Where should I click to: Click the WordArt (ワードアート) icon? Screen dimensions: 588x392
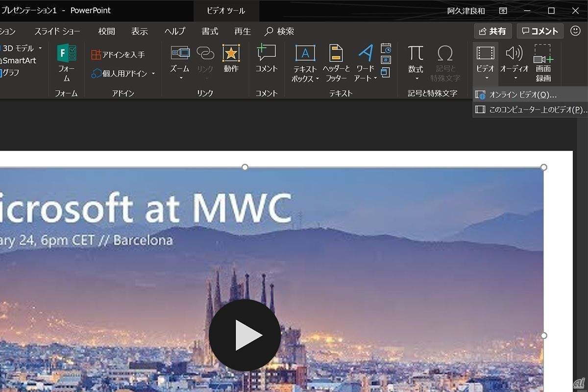click(x=366, y=53)
